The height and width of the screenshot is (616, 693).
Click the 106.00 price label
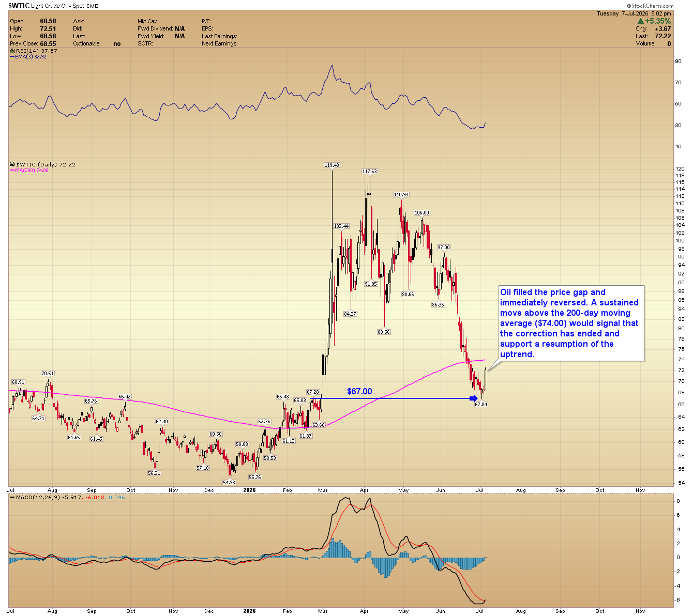point(422,213)
